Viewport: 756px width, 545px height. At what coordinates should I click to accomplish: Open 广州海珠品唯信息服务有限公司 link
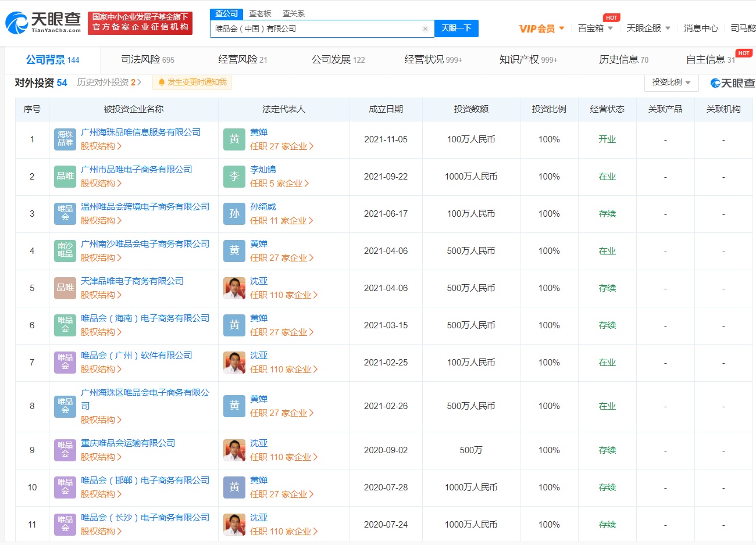(x=141, y=132)
